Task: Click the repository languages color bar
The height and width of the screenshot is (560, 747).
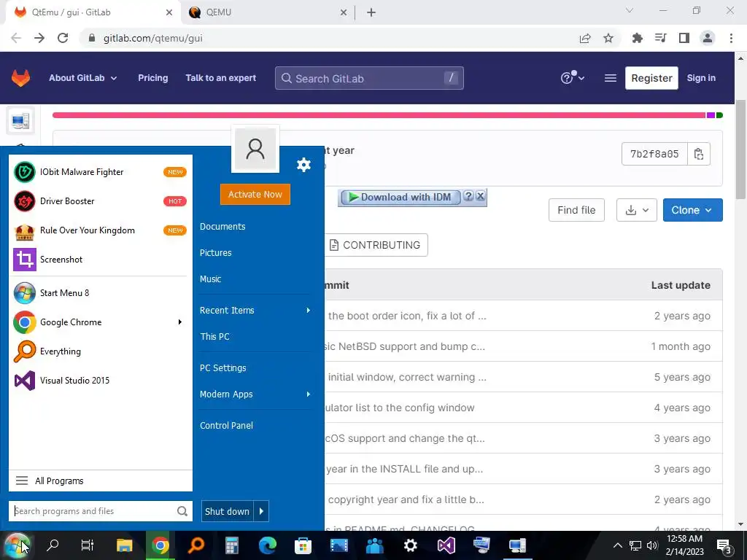Action: point(387,115)
